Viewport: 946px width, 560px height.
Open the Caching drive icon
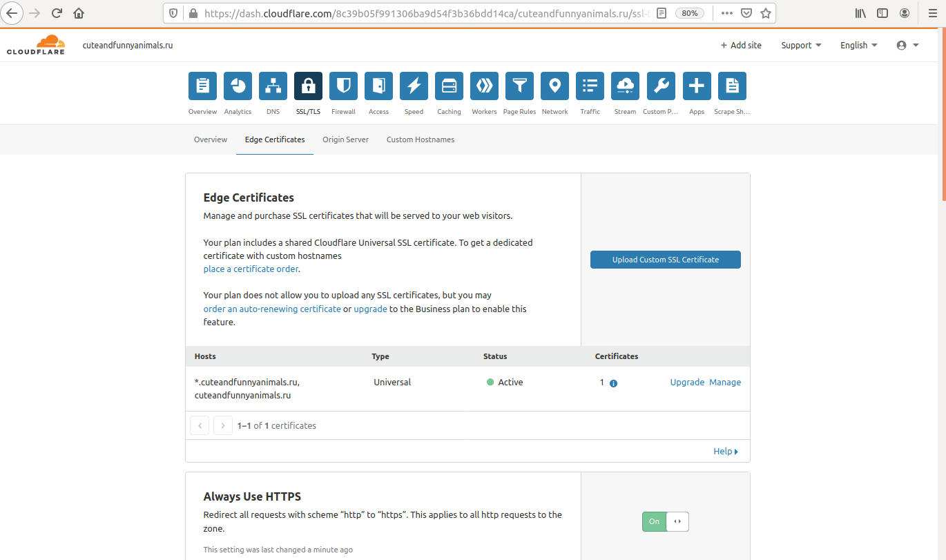449,86
